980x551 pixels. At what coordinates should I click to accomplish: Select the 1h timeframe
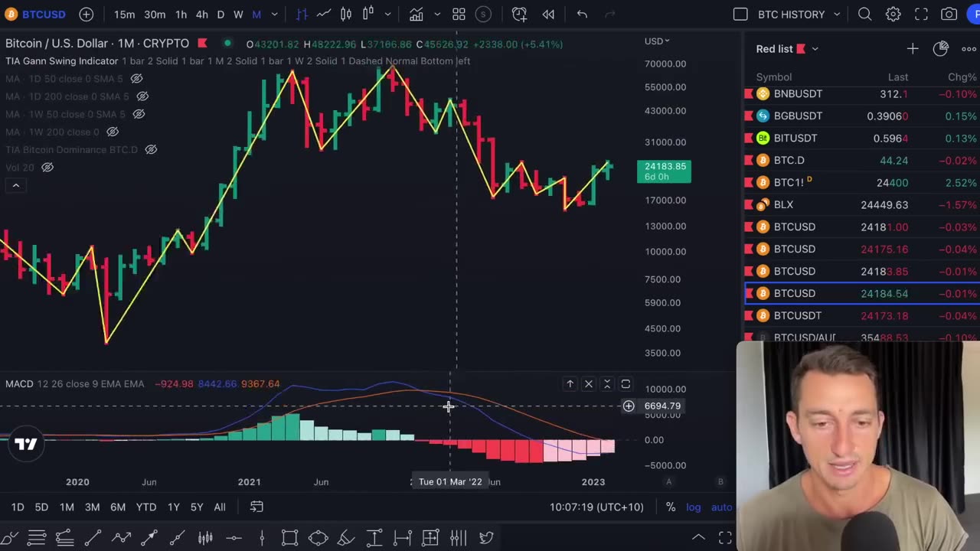point(181,14)
